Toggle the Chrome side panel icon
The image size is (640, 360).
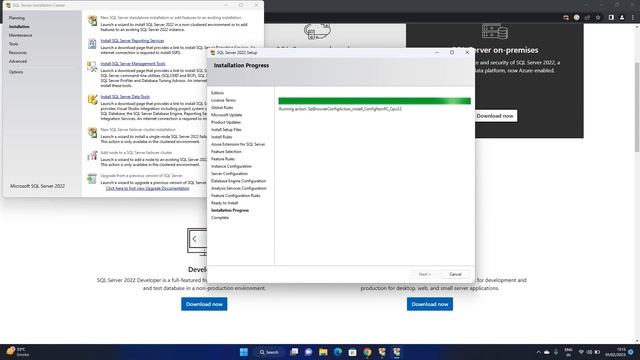(x=611, y=18)
